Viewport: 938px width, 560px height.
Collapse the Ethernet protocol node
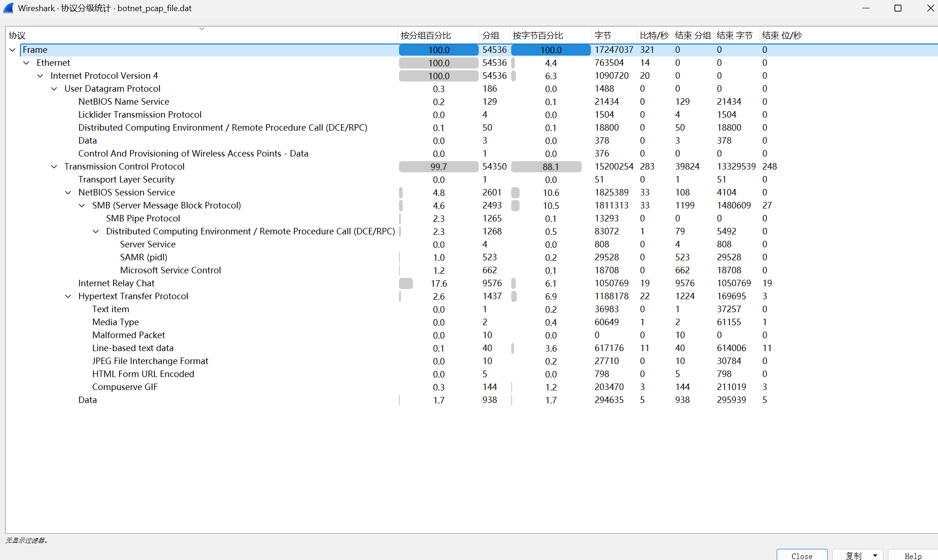[26, 63]
